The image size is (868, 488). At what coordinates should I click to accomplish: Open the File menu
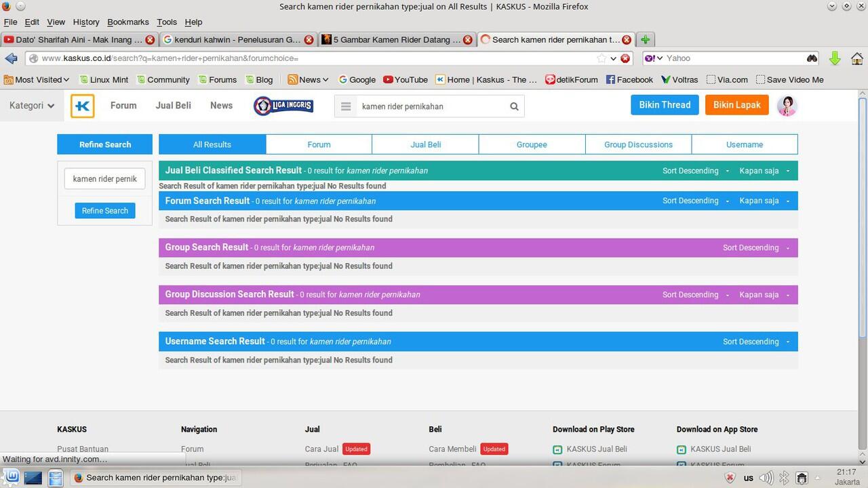tap(10, 22)
